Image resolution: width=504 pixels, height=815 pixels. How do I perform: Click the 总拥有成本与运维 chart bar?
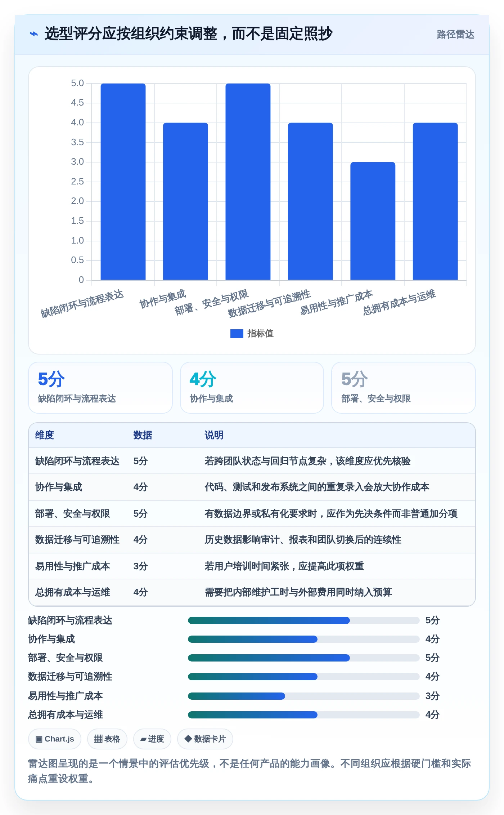coord(435,201)
